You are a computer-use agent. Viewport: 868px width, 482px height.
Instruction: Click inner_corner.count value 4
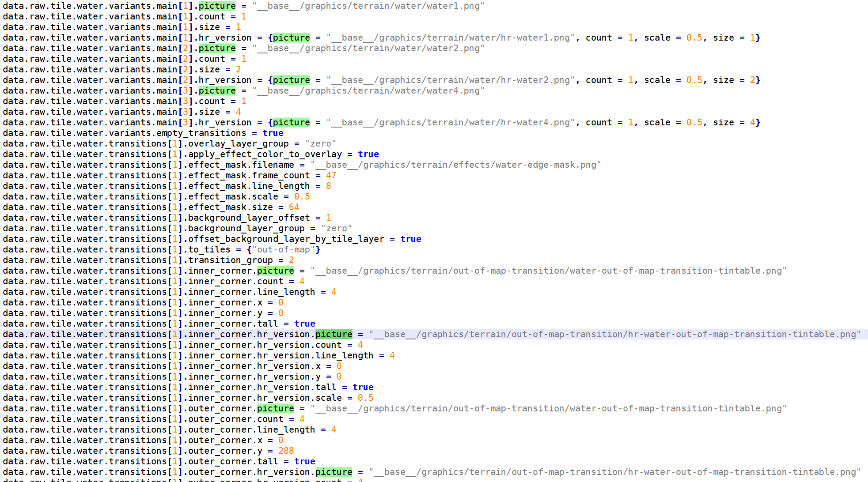click(302, 281)
